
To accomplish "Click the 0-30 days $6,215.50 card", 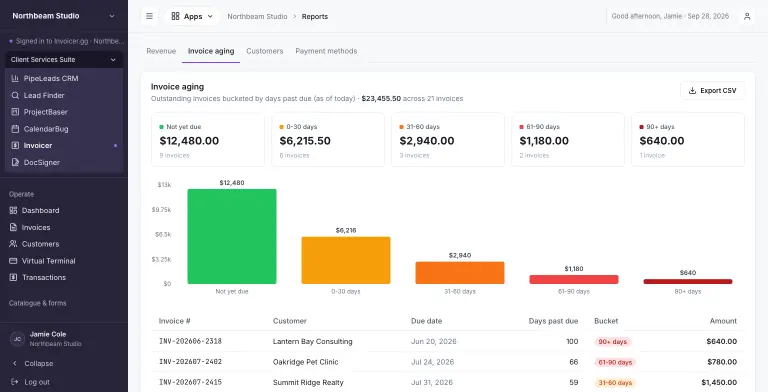I will click(x=328, y=140).
